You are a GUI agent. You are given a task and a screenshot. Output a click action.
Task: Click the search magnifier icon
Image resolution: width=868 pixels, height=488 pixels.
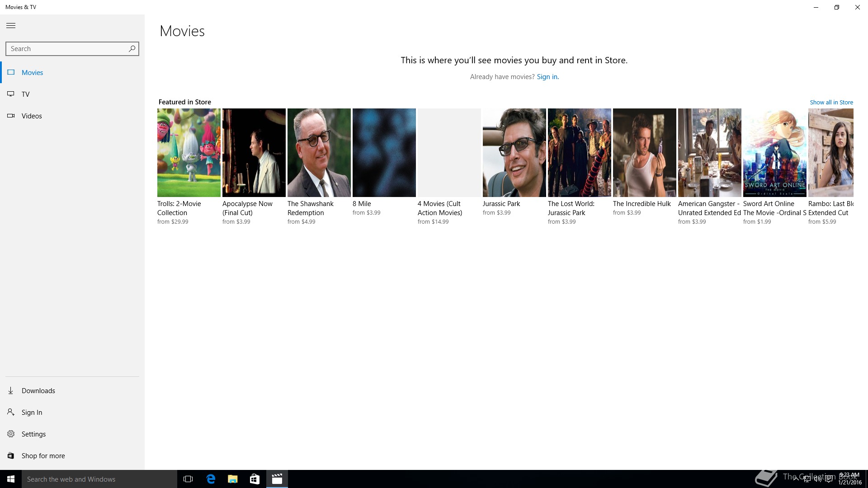132,48
